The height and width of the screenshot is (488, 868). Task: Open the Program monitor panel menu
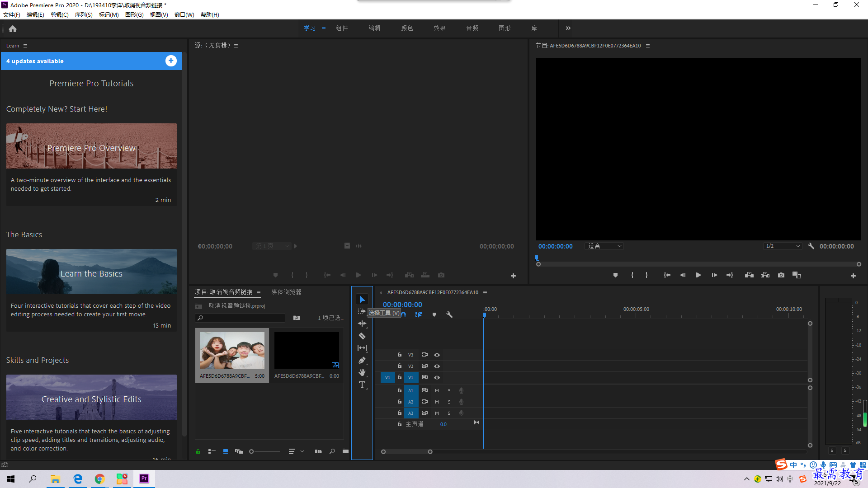pyautogui.click(x=648, y=46)
